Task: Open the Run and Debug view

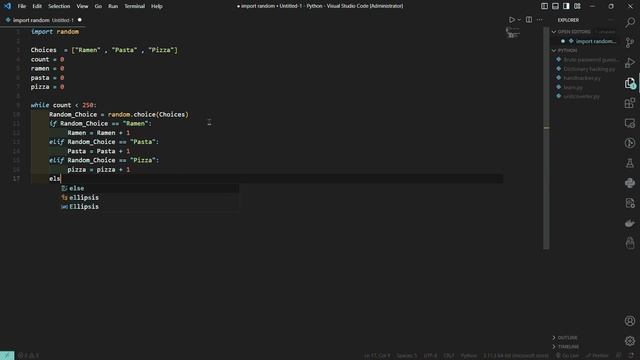Action: pos(630,62)
